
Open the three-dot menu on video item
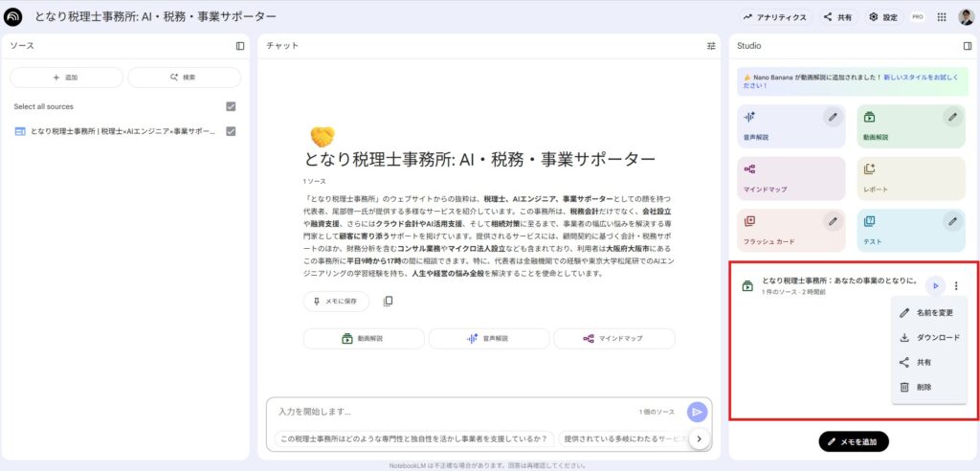click(x=957, y=285)
